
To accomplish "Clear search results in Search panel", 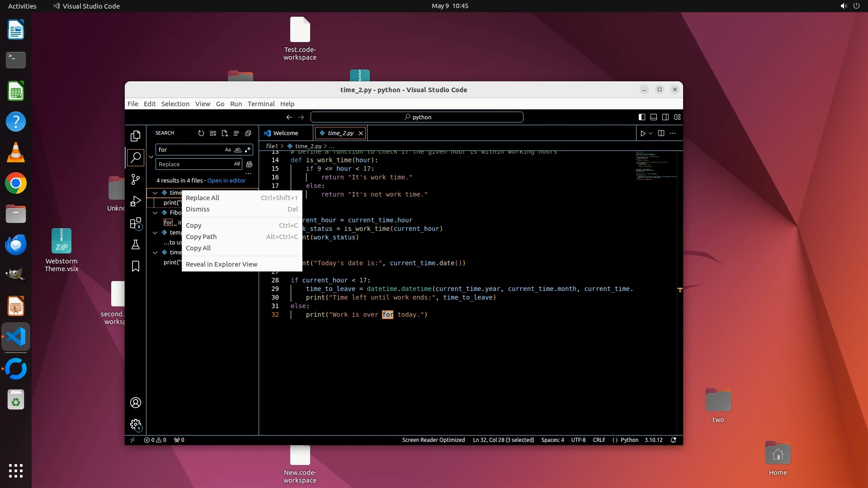I will click(x=212, y=133).
